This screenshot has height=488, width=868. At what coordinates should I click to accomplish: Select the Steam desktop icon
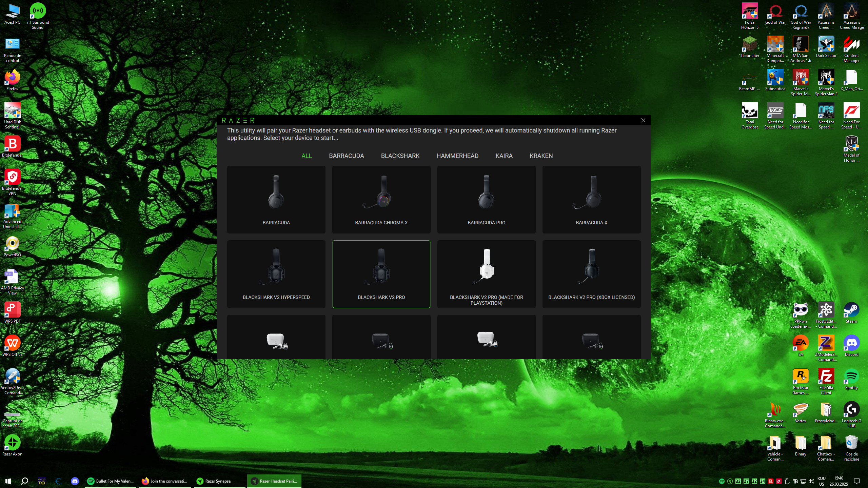coord(851,312)
